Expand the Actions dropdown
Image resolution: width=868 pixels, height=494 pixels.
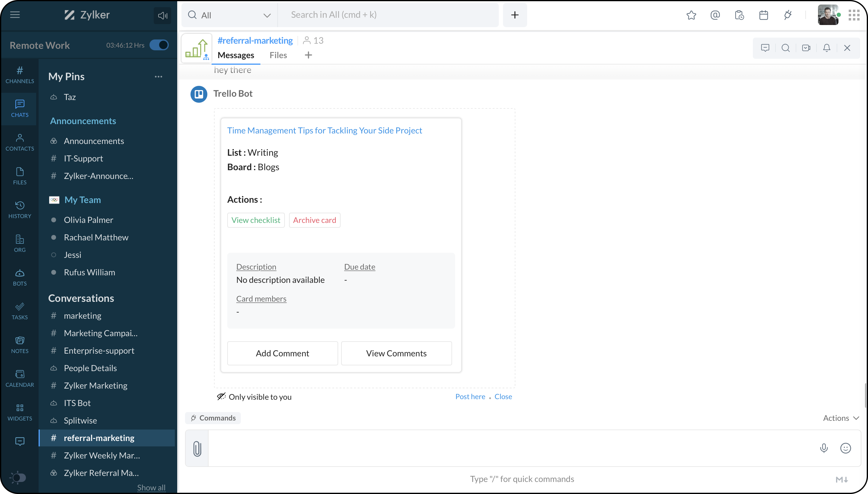841,418
